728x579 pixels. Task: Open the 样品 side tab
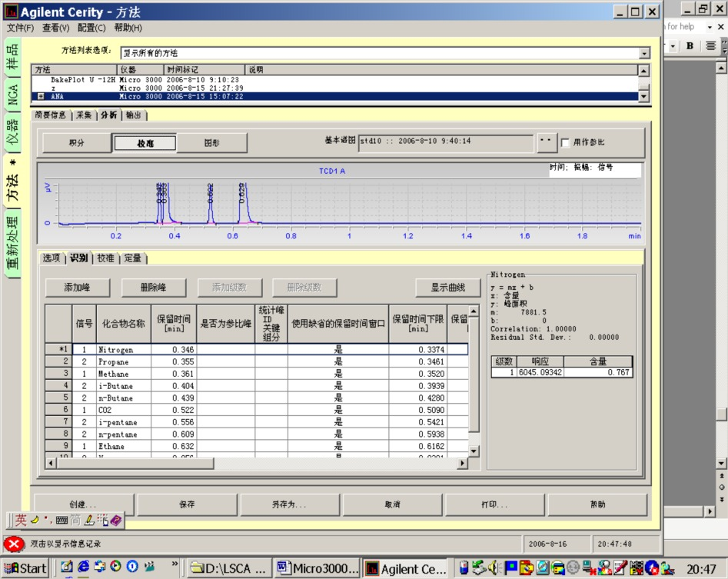tap(12, 57)
